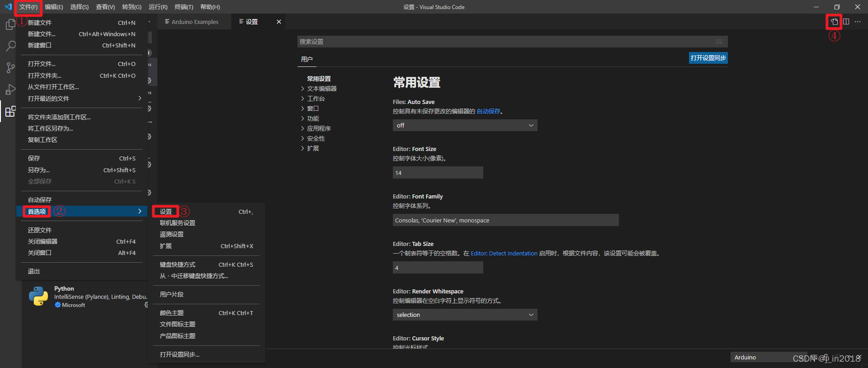Image resolution: width=868 pixels, height=368 pixels.
Task: Open the Extensions view in activity bar
Action: tap(10, 111)
